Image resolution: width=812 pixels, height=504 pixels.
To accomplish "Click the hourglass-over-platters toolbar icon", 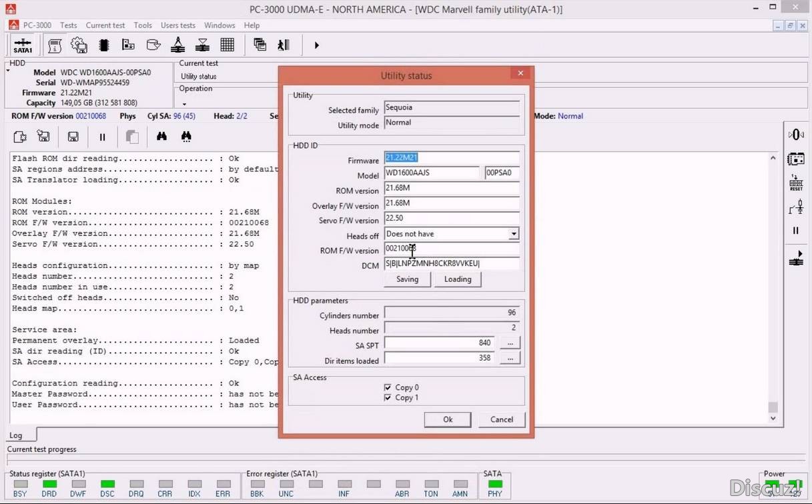I will pos(202,45).
